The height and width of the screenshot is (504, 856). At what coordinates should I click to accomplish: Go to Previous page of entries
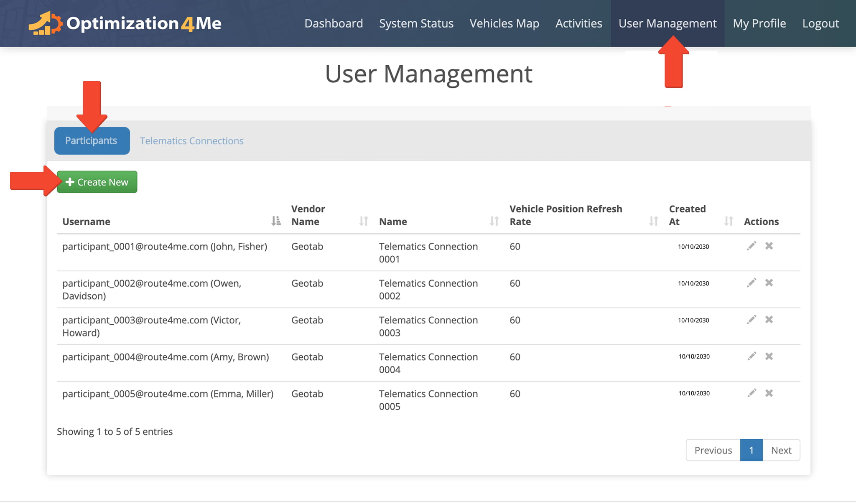coord(713,450)
